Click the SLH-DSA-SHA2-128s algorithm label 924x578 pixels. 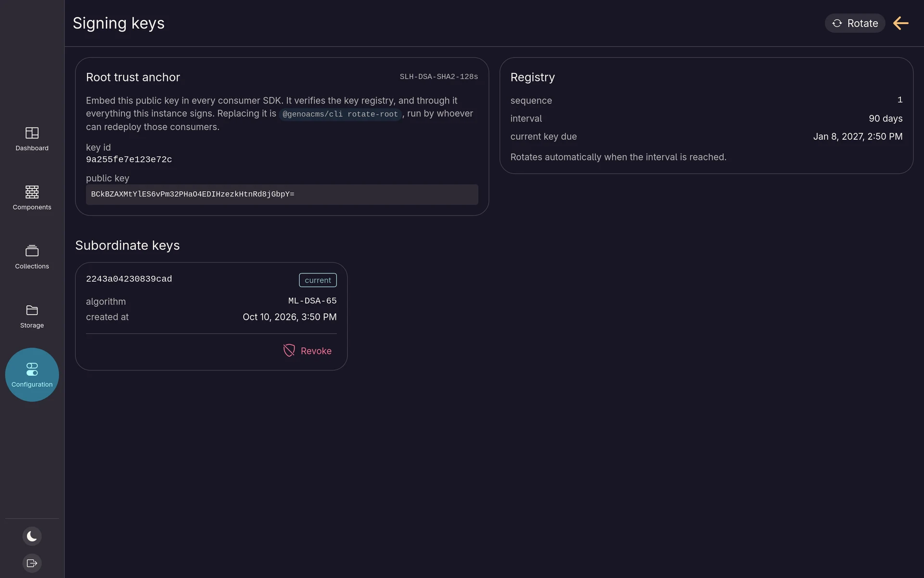click(x=438, y=77)
